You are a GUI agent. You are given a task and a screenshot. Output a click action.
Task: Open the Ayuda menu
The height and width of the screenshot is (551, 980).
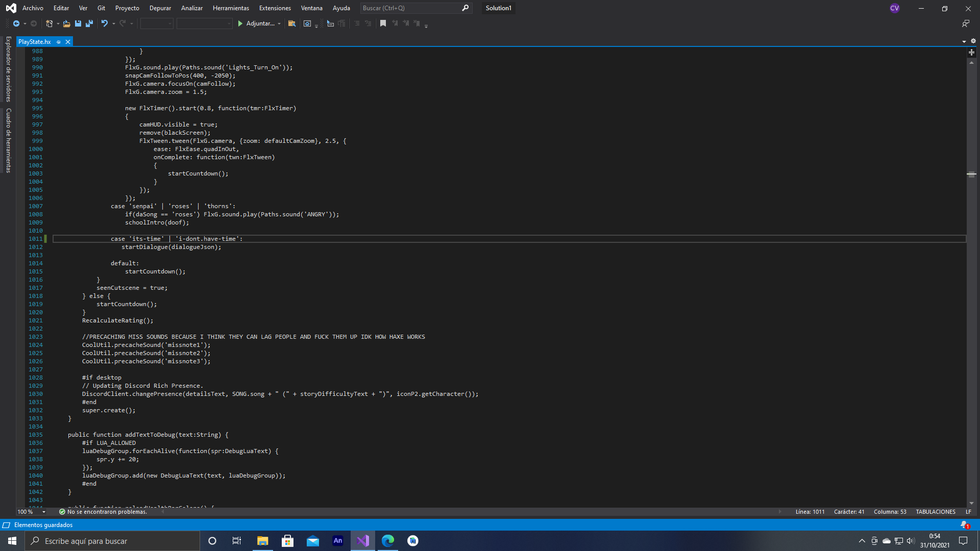[341, 8]
